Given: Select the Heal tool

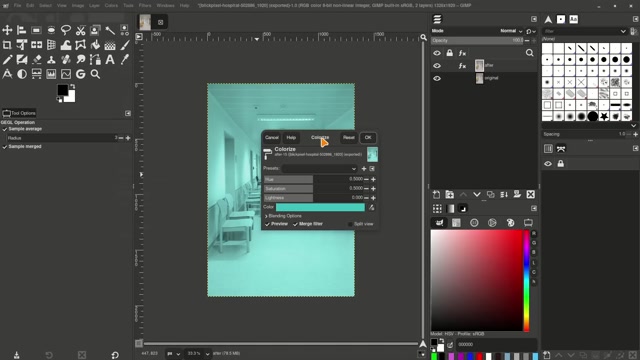Looking at the screenshot, I should pos(66,60).
